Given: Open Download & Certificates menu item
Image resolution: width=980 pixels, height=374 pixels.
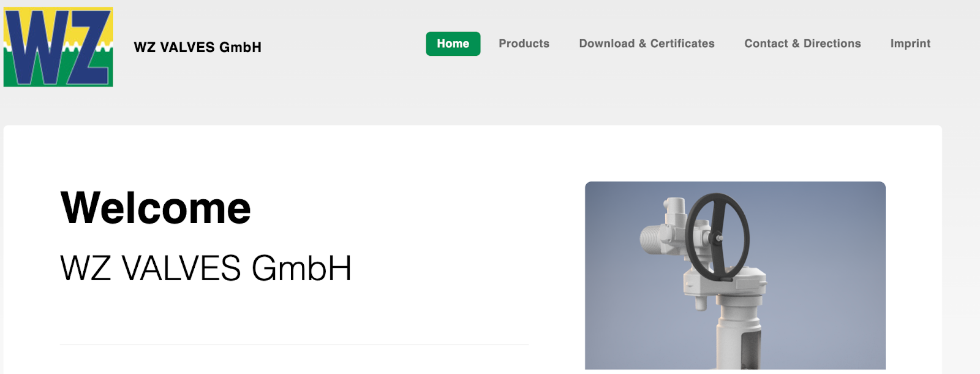Looking at the screenshot, I should 647,44.
